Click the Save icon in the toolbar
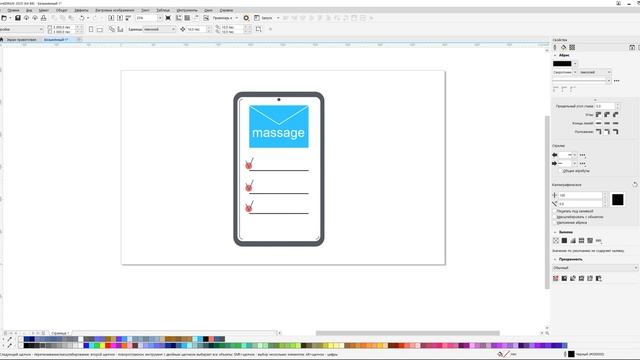The image size is (640, 360). 18,18
